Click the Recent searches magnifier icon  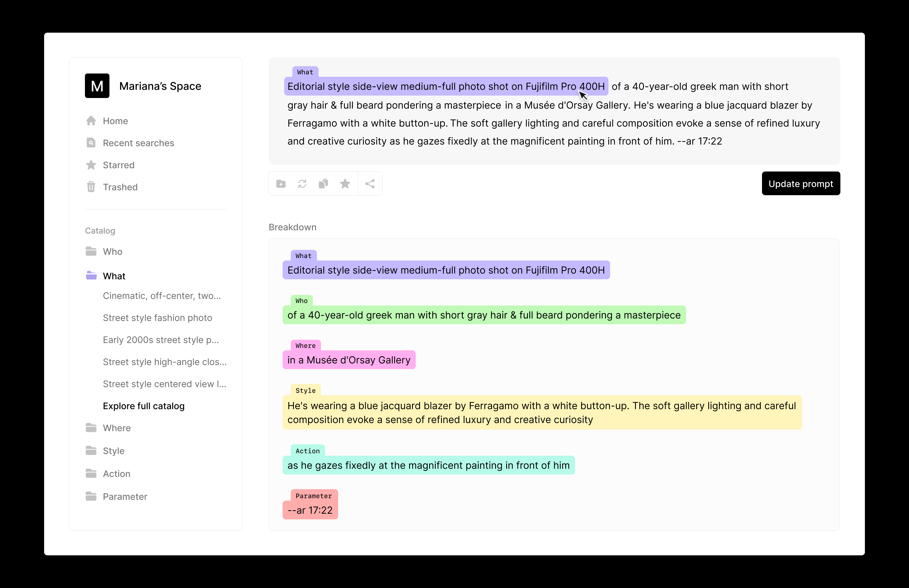point(91,143)
